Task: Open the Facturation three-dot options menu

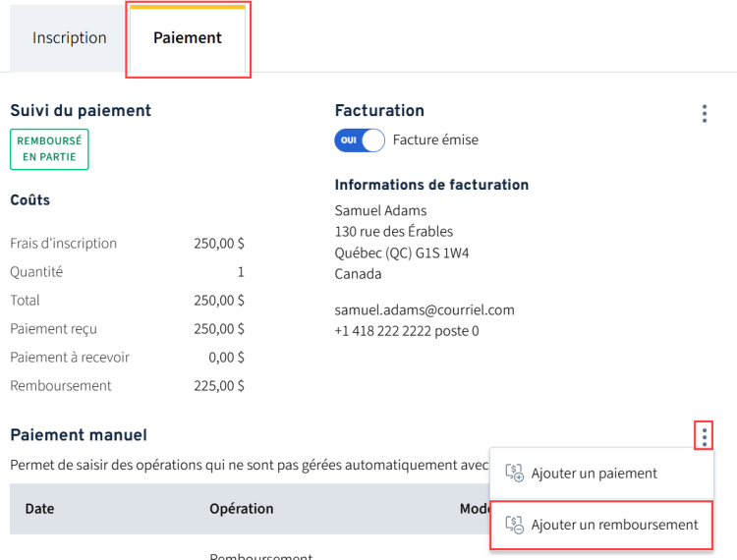Action: tap(704, 114)
